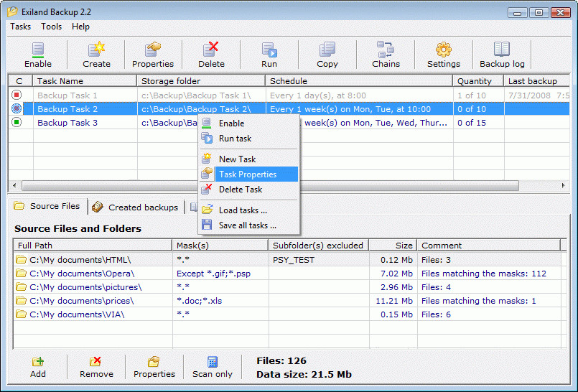The image size is (578, 392).
Task: Click storage folder c:\Backup\Backup Task 1\
Action: point(196,95)
